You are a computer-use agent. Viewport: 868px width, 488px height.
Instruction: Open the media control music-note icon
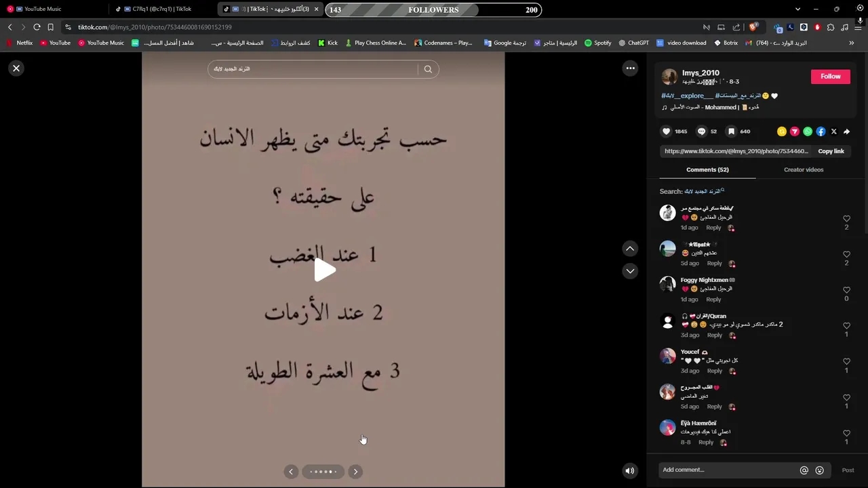(x=844, y=27)
